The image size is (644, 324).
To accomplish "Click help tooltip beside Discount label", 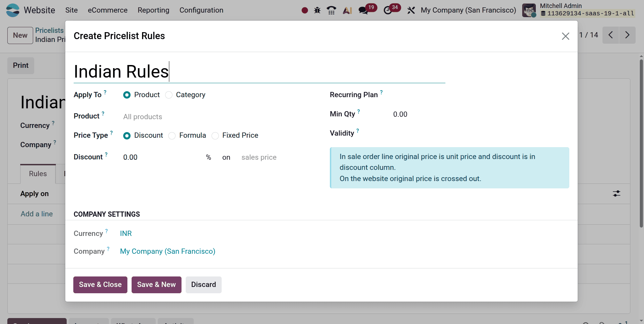I will (x=106, y=154).
